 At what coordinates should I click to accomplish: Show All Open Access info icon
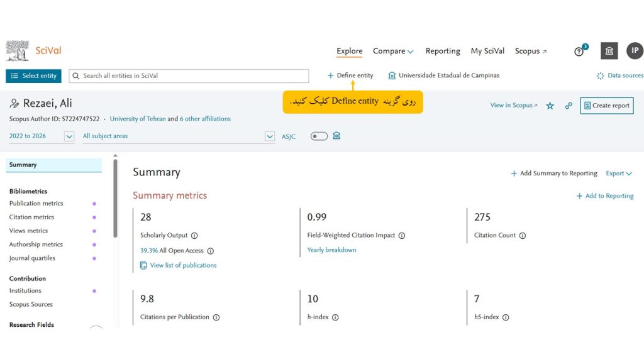coord(210,251)
